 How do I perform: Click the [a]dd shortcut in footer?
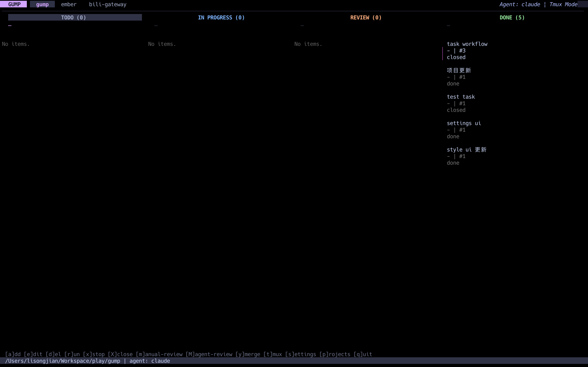coord(13,354)
